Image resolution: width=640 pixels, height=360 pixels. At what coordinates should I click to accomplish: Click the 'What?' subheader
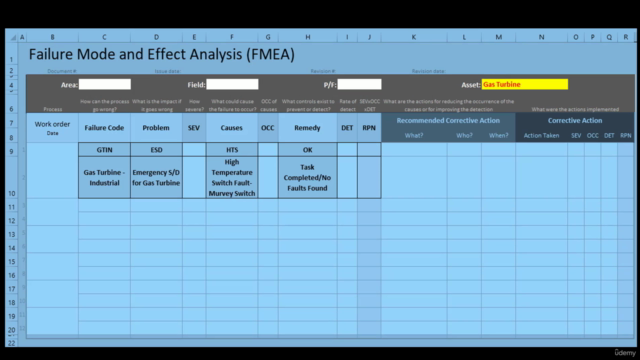click(x=414, y=136)
